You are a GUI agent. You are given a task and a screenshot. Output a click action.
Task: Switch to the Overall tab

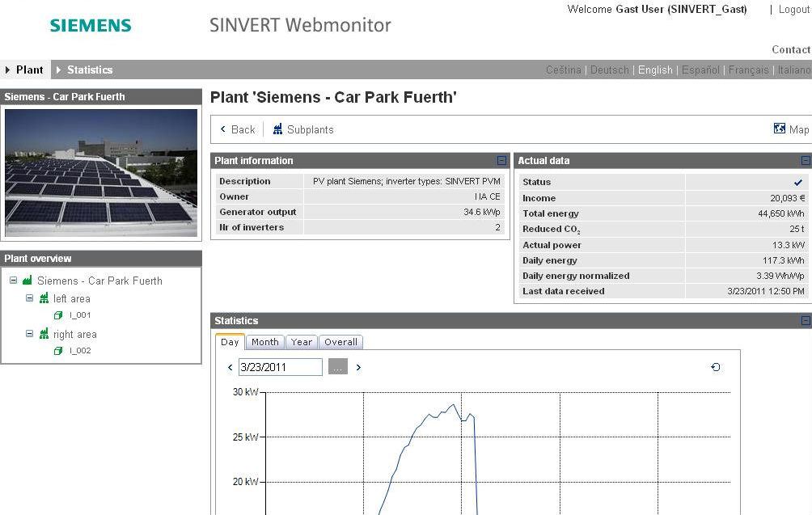(x=340, y=342)
